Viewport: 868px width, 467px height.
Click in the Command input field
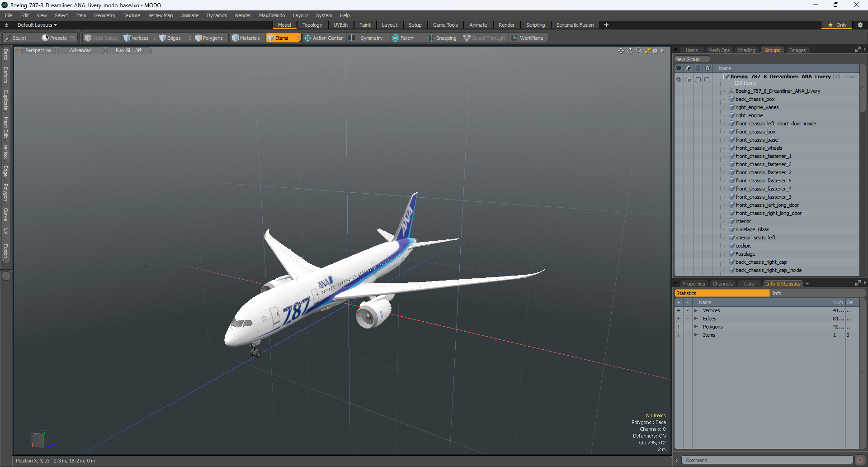coord(767,460)
